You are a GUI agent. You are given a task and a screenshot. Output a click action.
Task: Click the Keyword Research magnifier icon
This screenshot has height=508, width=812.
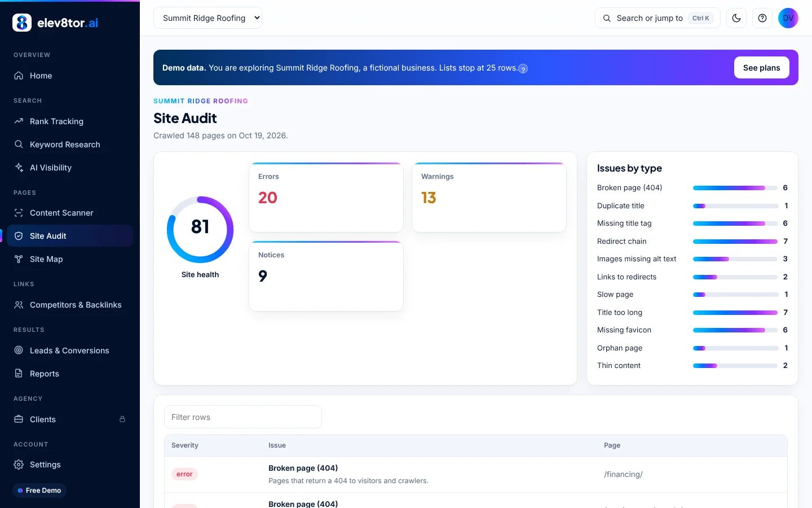click(x=19, y=144)
